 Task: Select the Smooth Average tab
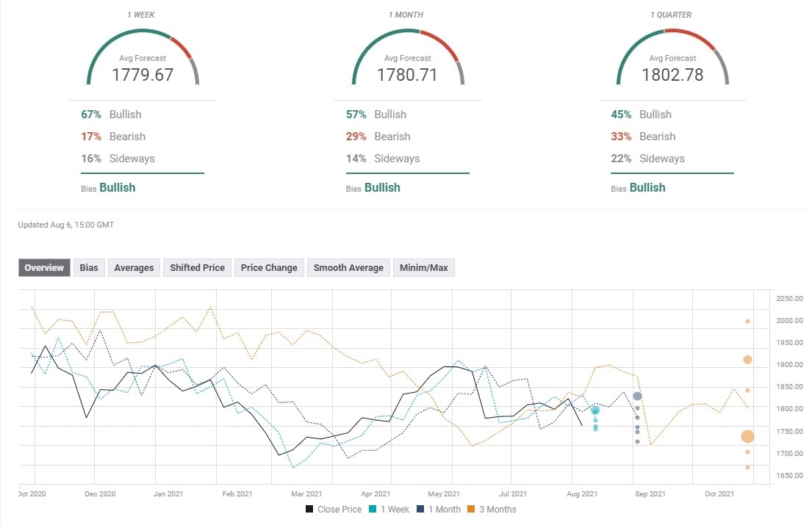point(348,267)
